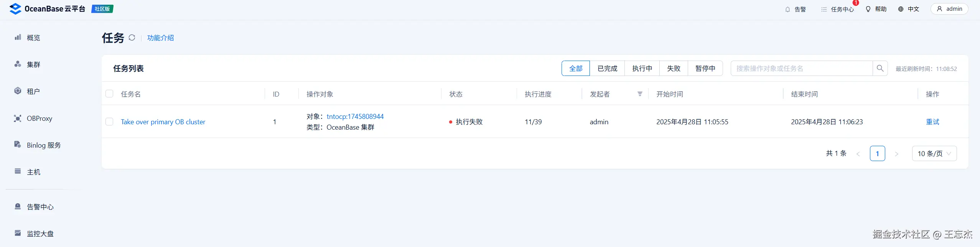Select the 失败 filter tab
The width and height of the screenshot is (980, 247).
click(x=674, y=68)
